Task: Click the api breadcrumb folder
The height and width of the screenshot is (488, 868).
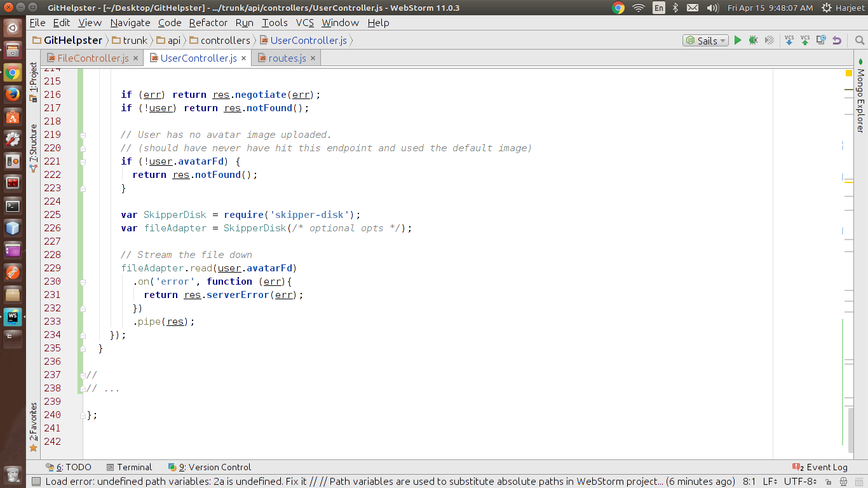Action: point(168,40)
